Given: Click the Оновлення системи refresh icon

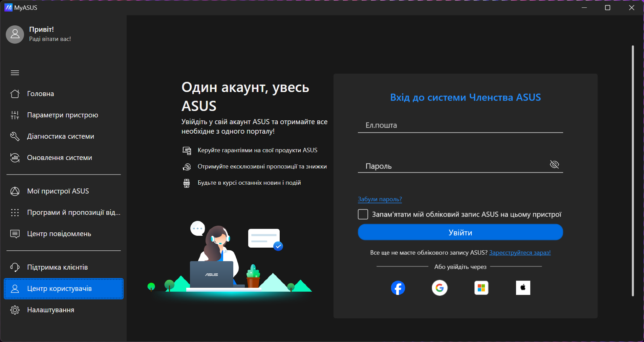Looking at the screenshot, I should coord(15,158).
